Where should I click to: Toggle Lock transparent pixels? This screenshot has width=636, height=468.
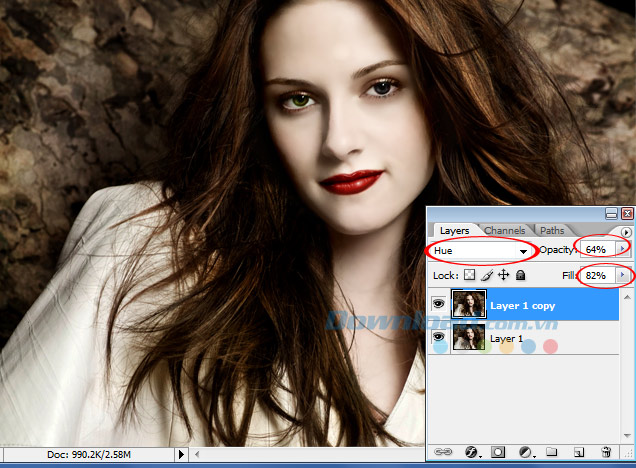(x=470, y=275)
